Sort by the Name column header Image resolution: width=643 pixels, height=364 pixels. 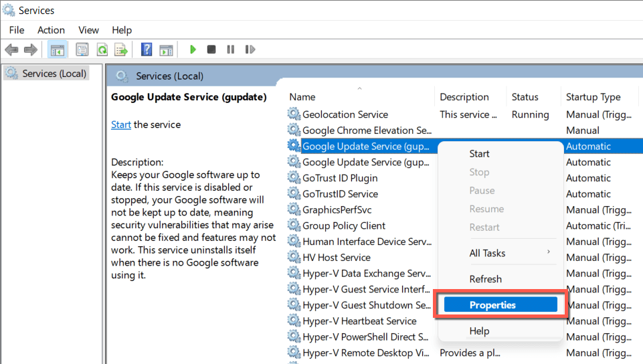click(302, 97)
